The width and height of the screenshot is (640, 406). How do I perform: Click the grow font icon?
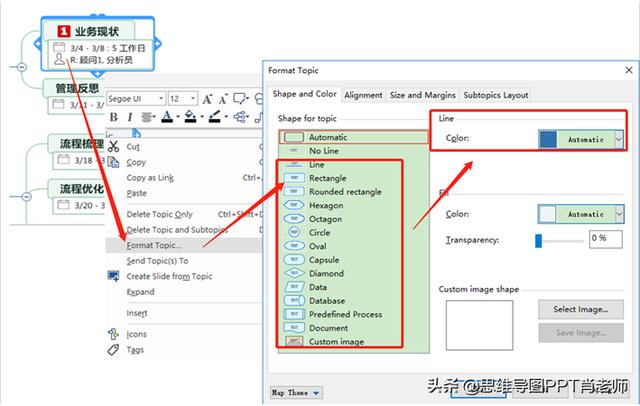(207, 99)
